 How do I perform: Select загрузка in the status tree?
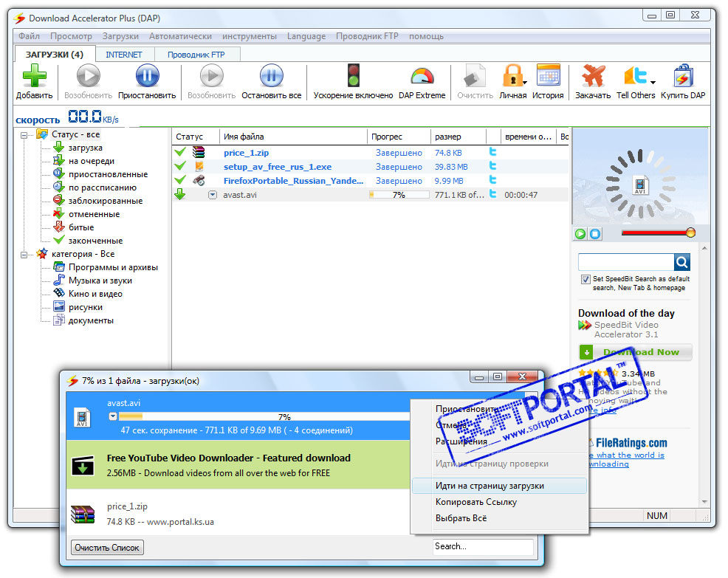click(x=86, y=148)
